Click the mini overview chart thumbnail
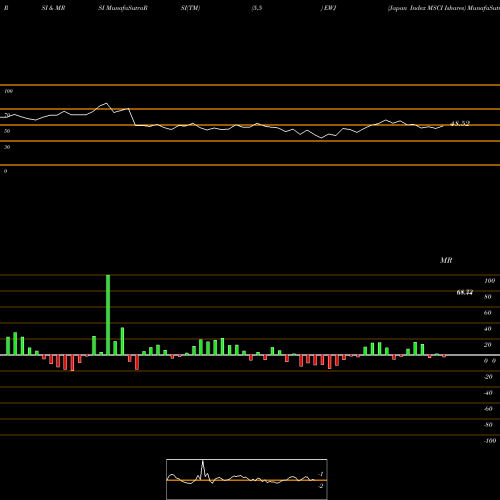Viewport: 500px width, 500px height. pos(247,479)
